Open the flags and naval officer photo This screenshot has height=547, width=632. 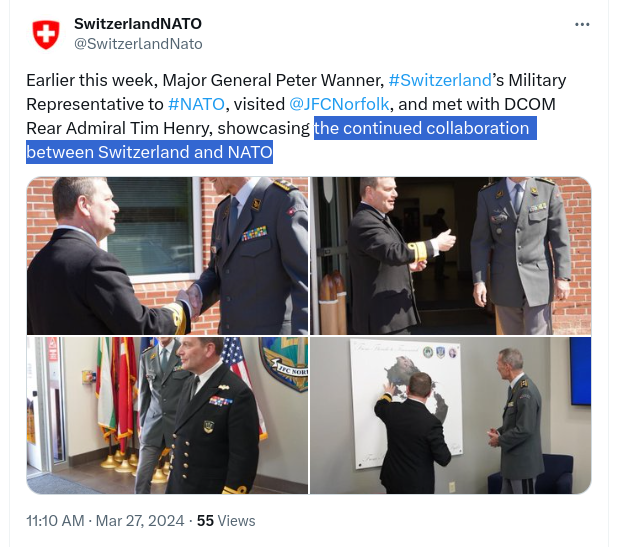(x=167, y=415)
